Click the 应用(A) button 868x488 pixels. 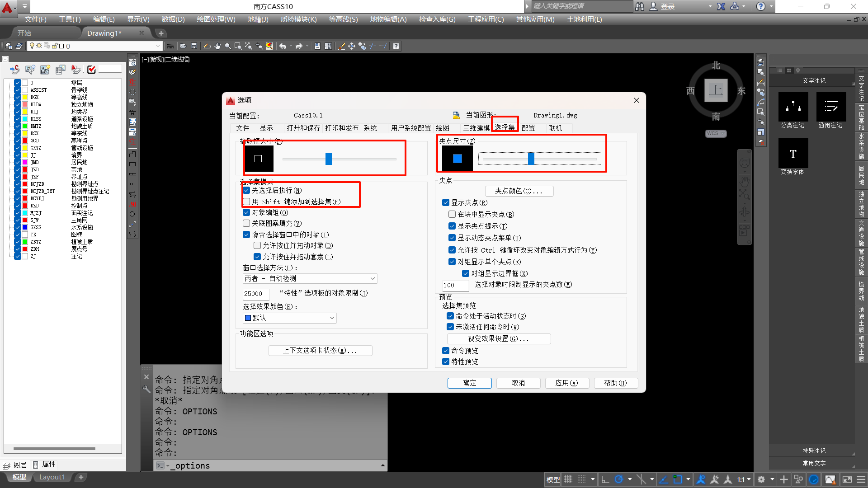click(566, 383)
